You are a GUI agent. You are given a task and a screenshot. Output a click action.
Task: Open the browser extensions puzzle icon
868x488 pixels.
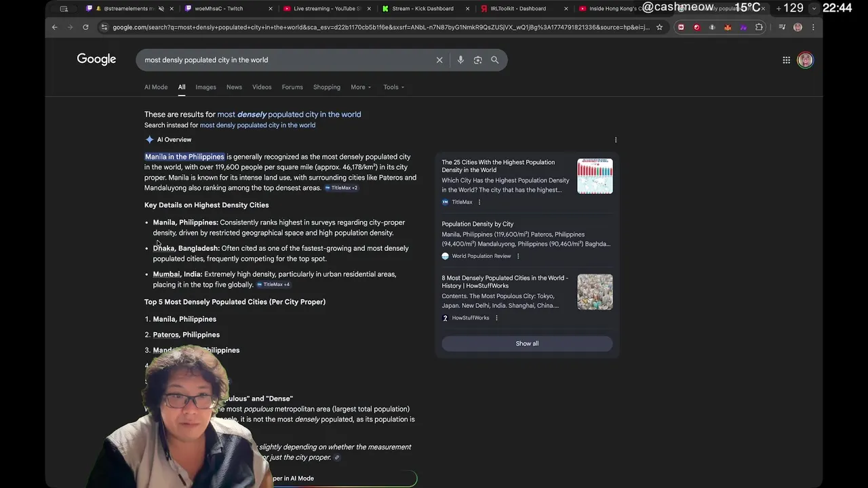(759, 27)
